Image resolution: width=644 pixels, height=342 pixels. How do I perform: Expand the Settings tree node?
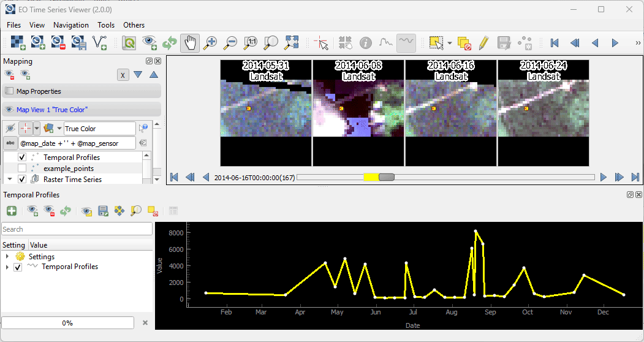coord(7,256)
